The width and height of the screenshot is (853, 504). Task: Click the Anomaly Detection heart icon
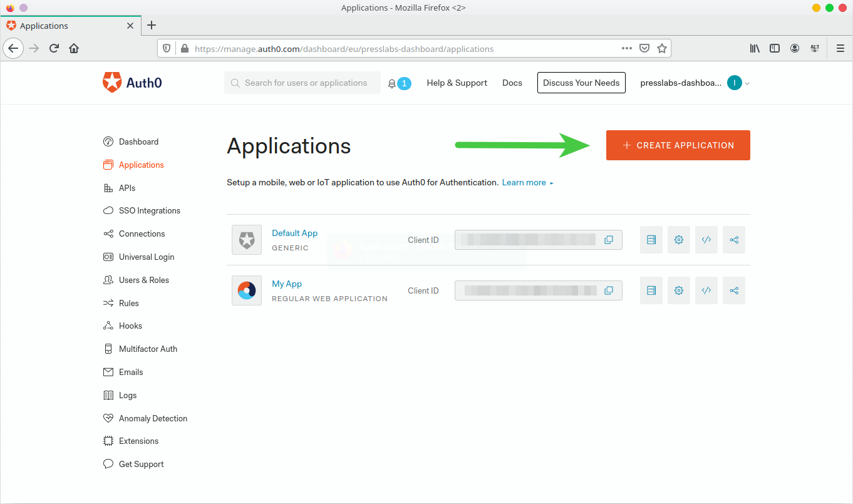pos(108,418)
